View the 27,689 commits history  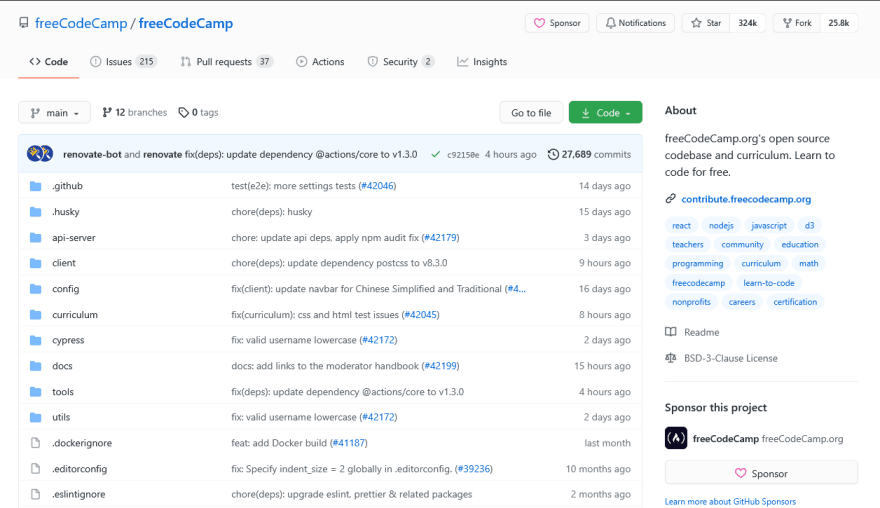click(x=589, y=154)
